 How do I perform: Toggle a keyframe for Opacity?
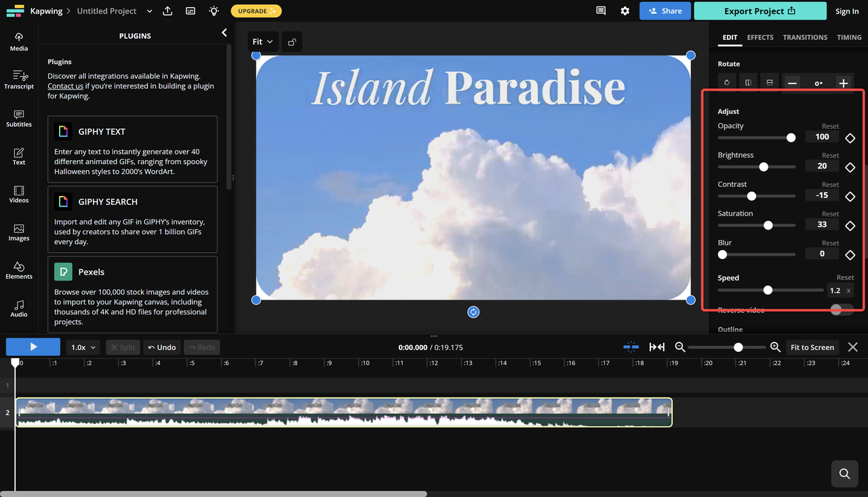click(x=850, y=138)
